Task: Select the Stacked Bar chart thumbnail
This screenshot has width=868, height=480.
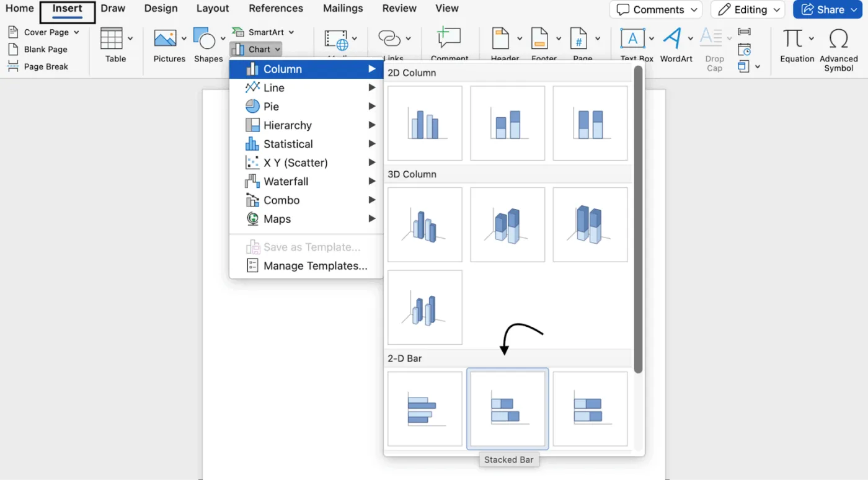Action: click(x=508, y=409)
